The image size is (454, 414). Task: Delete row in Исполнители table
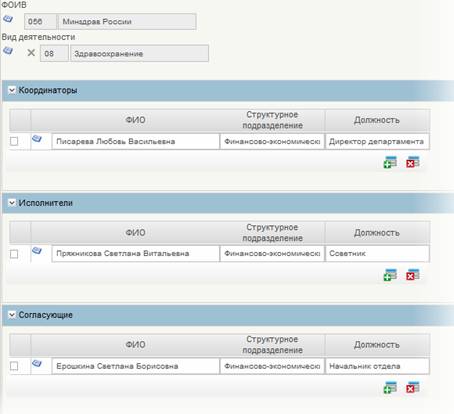[413, 275]
